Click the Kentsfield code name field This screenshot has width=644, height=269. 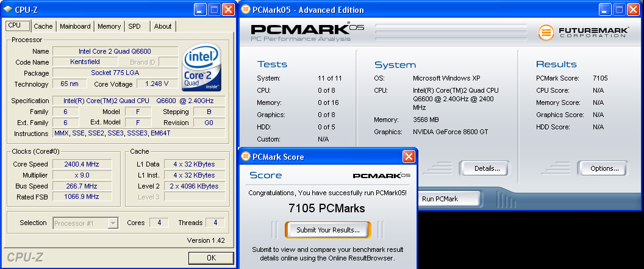coord(85,62)
